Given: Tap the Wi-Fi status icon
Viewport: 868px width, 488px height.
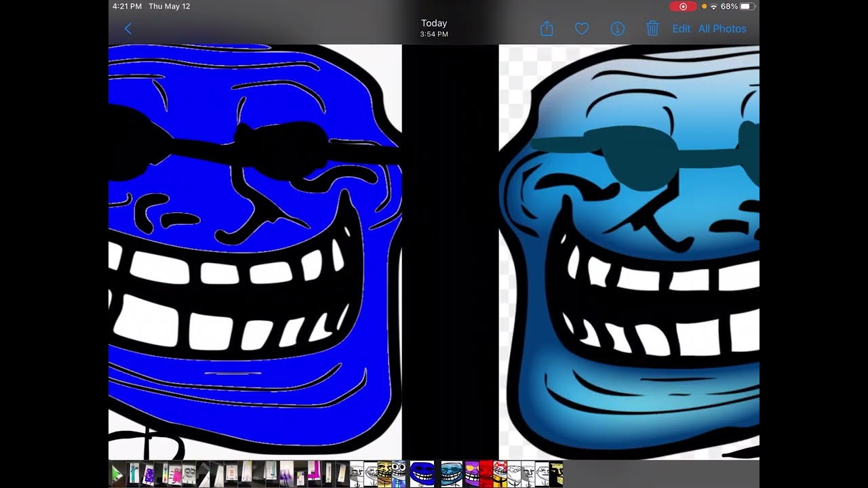Looking at the screenshot, I should click(x=713, y=6).
